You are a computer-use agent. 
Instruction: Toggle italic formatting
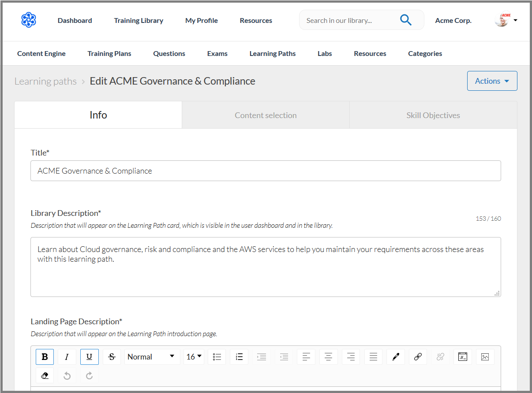67,357
